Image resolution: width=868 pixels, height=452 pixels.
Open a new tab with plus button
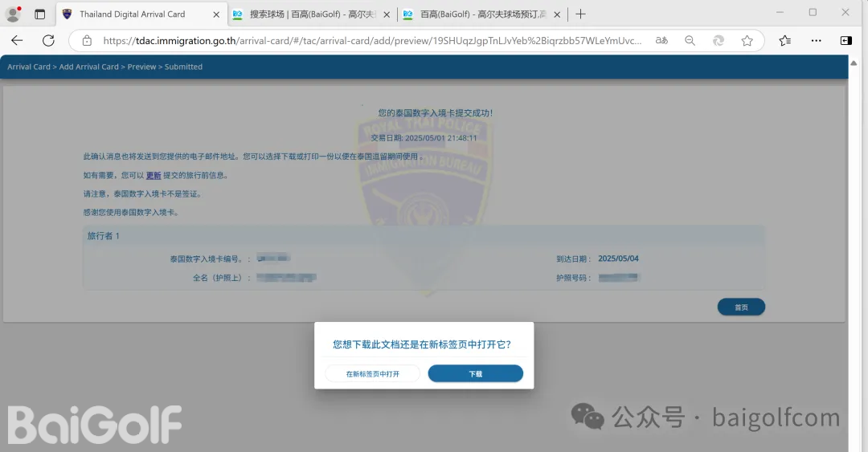[x=580, y=14]
